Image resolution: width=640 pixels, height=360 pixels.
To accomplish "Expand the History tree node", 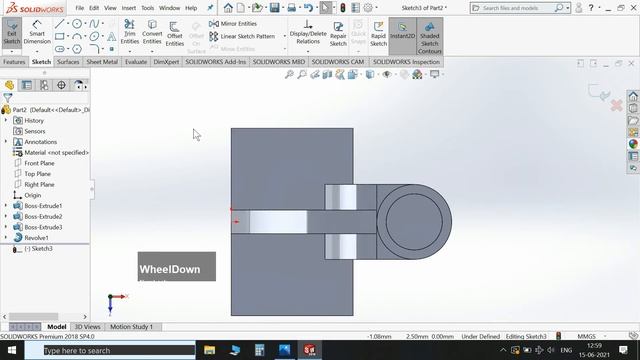I will [x=6, y=120].
